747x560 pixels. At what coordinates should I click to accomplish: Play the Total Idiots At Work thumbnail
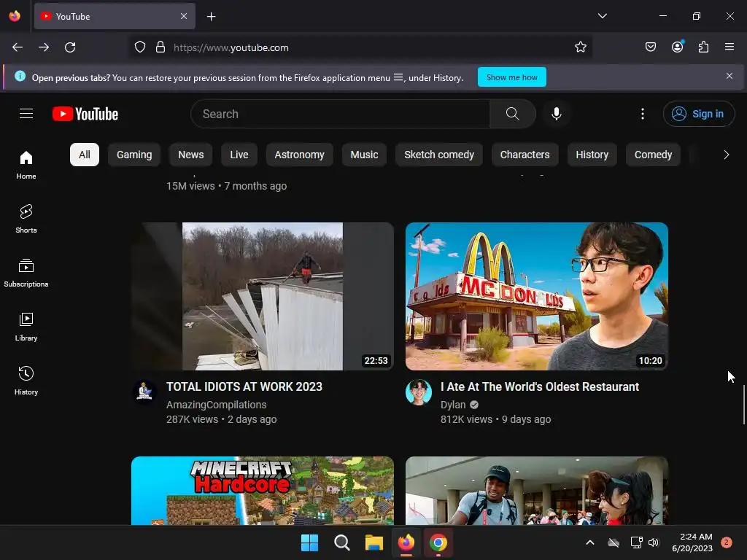(x=263, y=296)
